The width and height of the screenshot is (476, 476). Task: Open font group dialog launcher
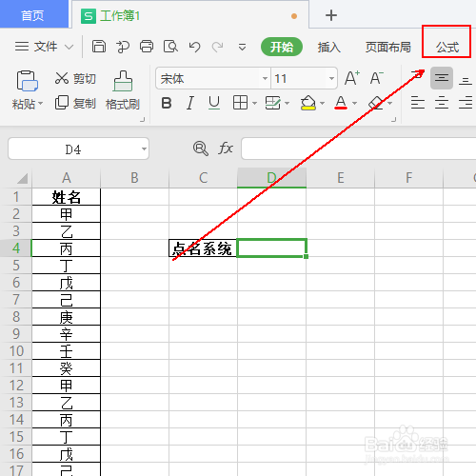point(394,119)
